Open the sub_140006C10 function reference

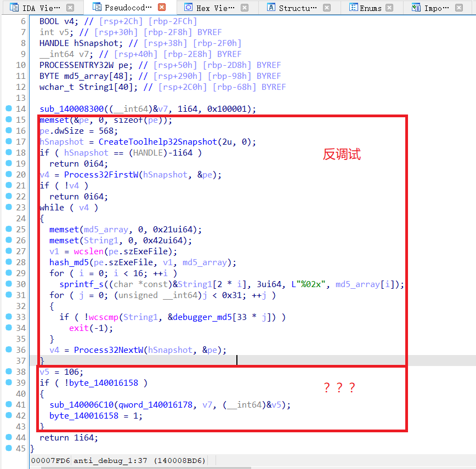coord(82,404)
